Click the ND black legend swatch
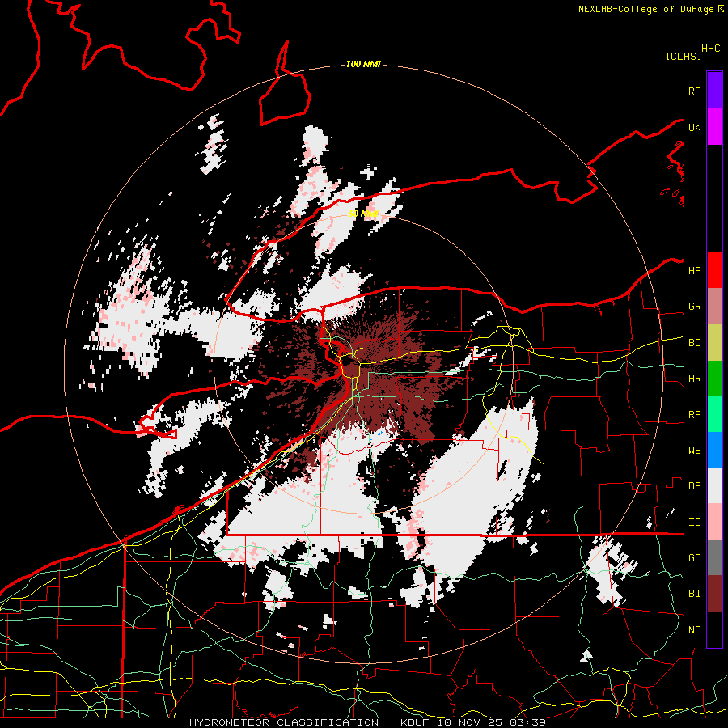The width and height of the screenshot is (728, 728). tap(714, 629)
